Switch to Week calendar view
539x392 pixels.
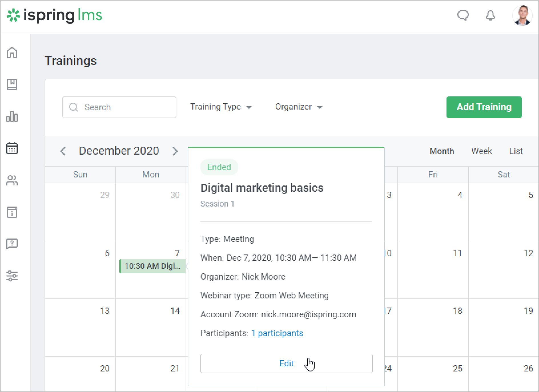click(x=481, y=151)
